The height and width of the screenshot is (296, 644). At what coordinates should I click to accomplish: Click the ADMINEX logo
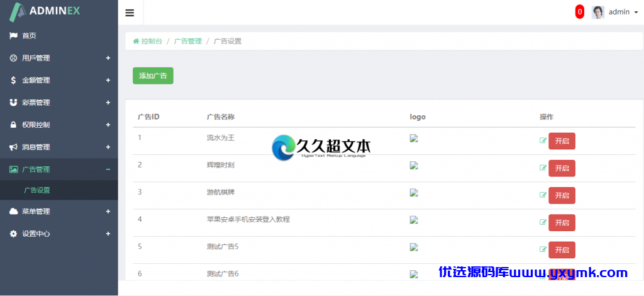[45, 11]
